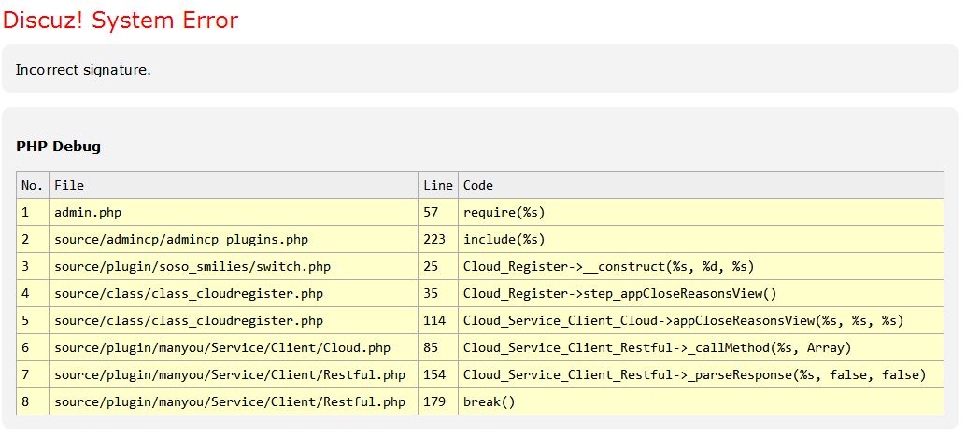
Task: Click the Restful.php file cell in row 8
Action: 234,401
